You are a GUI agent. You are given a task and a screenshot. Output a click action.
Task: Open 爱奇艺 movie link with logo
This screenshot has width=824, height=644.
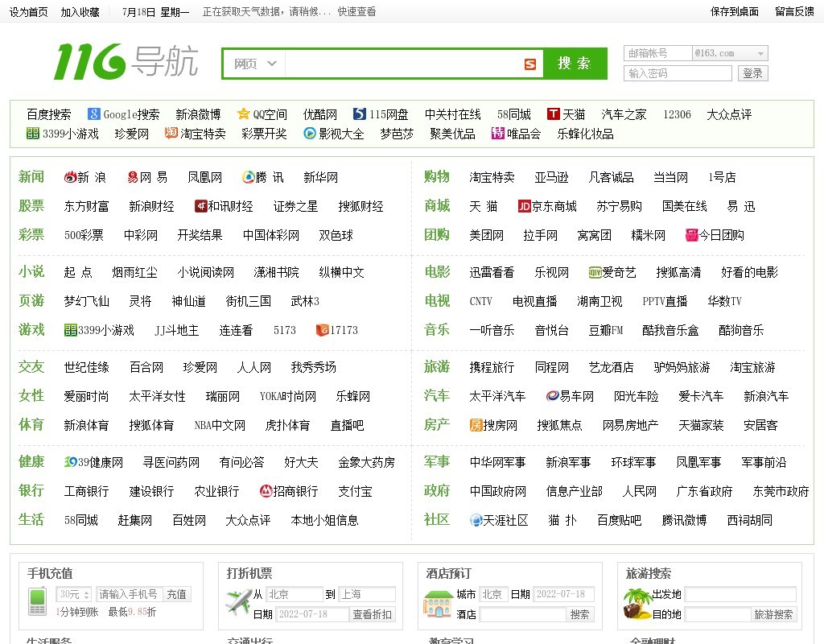(x=612, y=272)
